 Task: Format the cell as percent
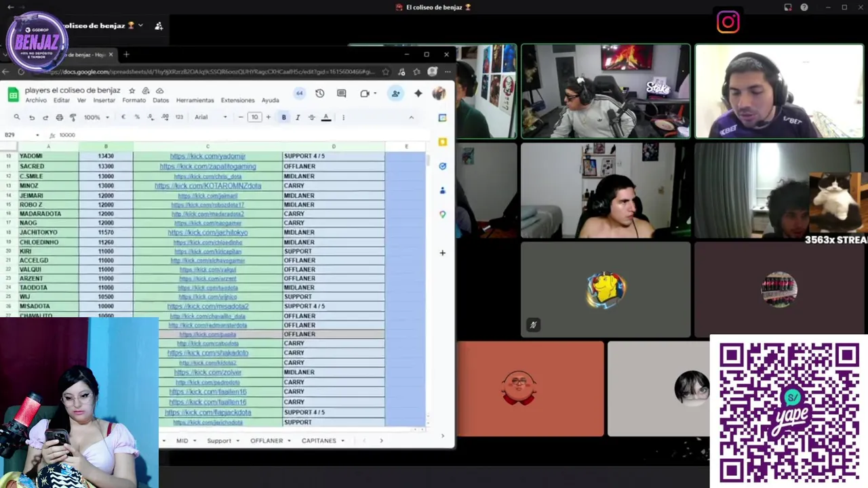click(137, 117)
